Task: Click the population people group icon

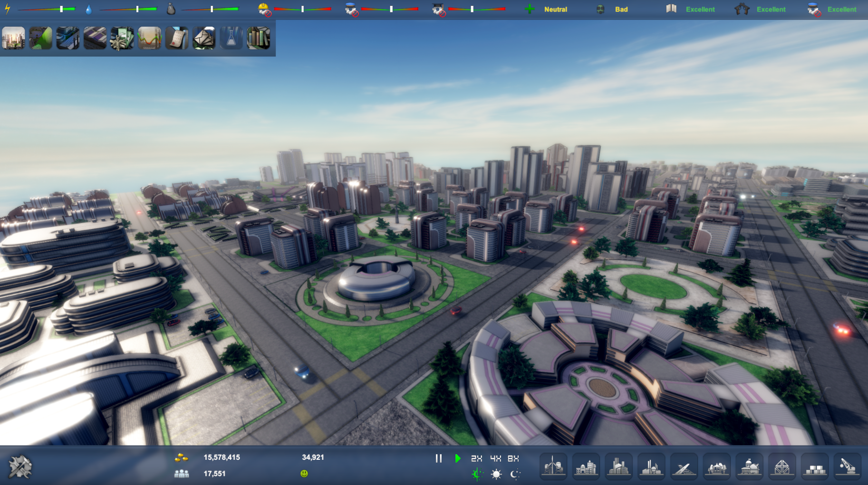Action: (182, 474)
